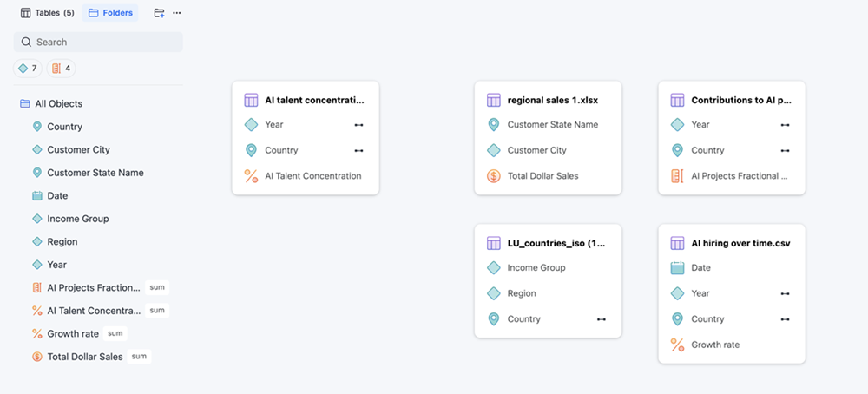
Task: Click into the Search field
Action: tap(98, 42)
